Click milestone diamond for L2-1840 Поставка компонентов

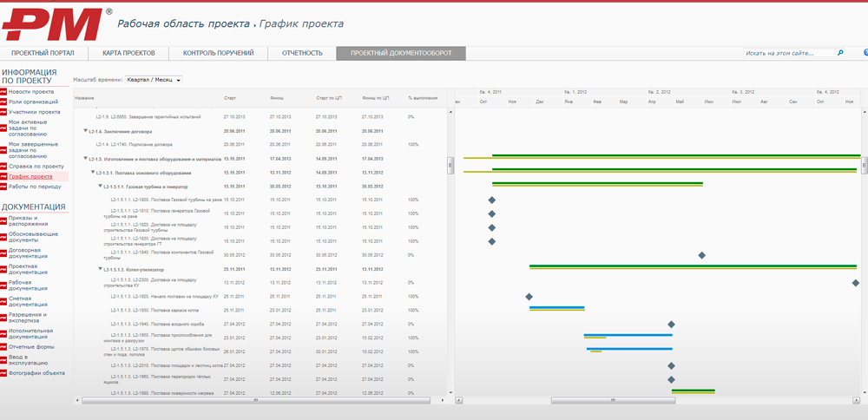[x=702, y=255]
